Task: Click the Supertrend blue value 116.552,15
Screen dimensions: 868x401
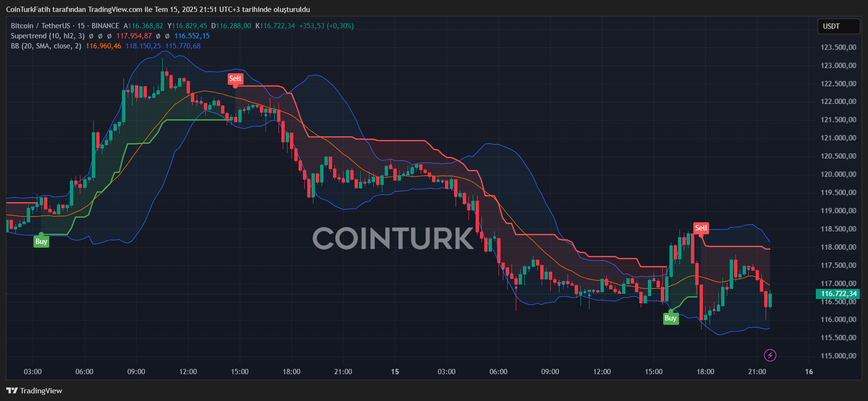Action: [x=192, y=36]
